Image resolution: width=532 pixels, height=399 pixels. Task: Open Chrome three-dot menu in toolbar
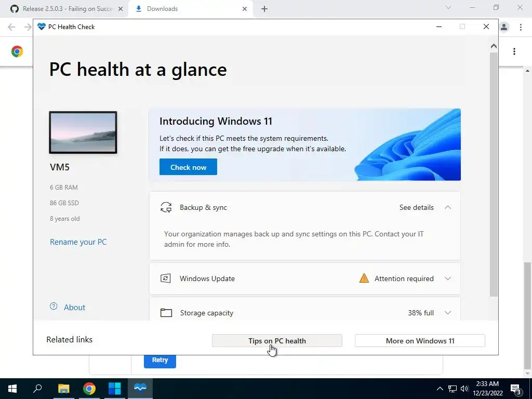pyautogui.click(x=521, y=27)
